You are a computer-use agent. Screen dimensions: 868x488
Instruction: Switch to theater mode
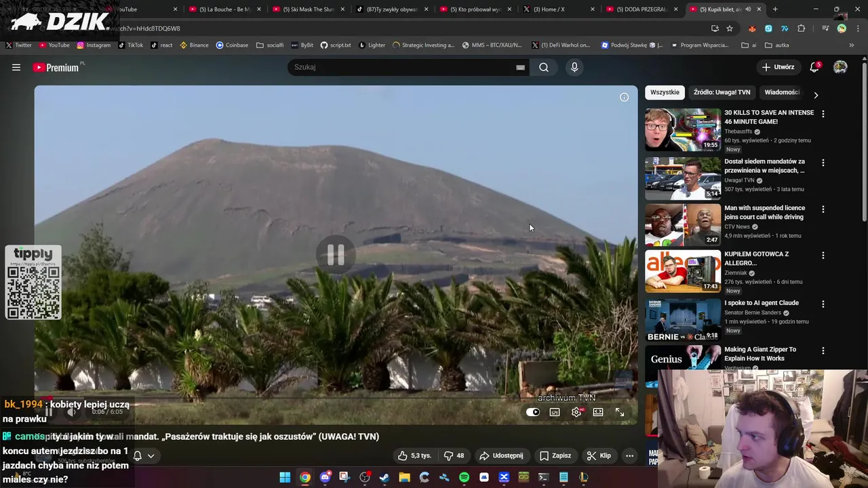(598, 412)
